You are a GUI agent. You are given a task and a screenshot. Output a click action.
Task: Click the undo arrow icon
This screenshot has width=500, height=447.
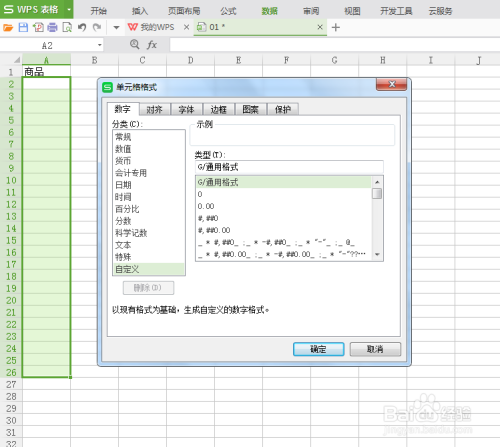click(82, 27)
